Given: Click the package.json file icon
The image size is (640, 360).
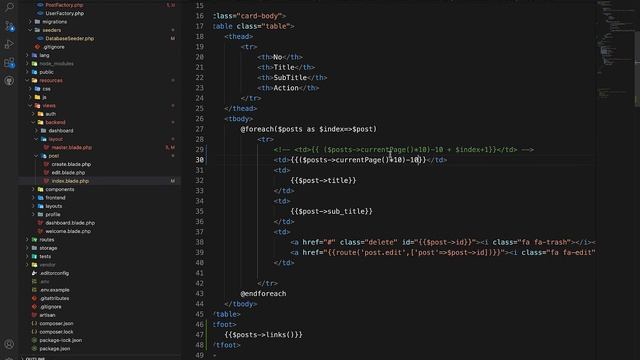Looking at the screenshot, I should 34,349.
